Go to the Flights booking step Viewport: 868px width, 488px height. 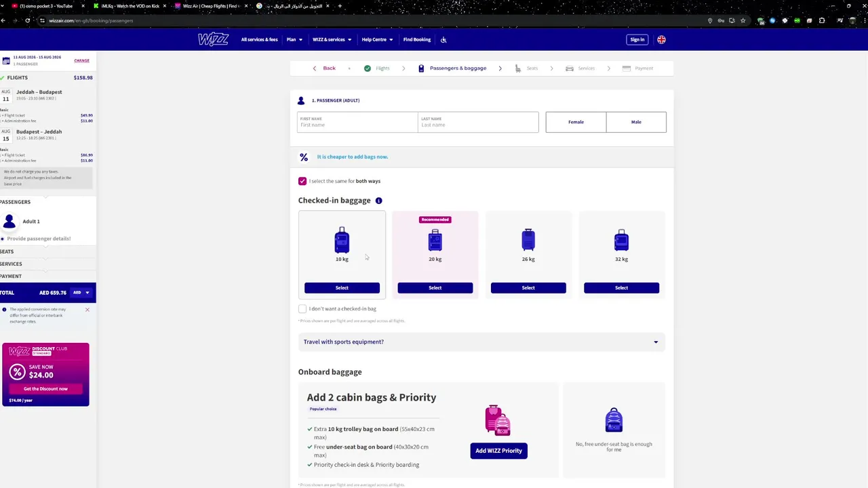[377, 68]
